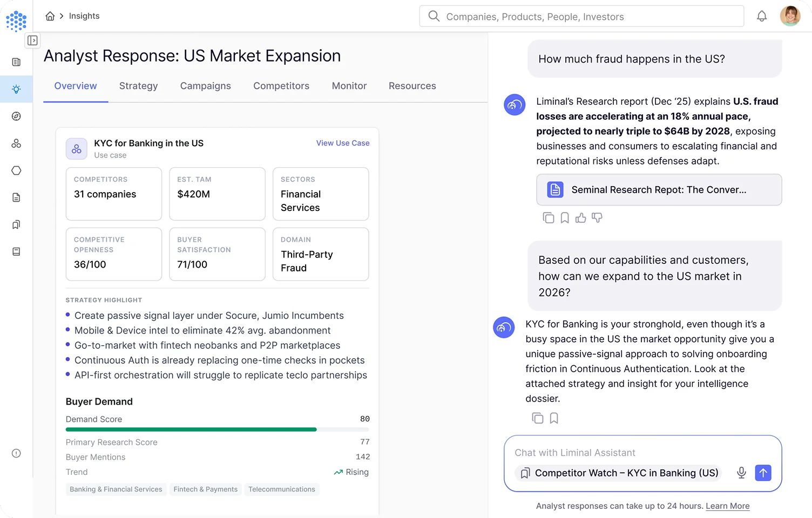Click the bookmark icon in the left sidebar
The width and height of the screenshot is (812, 518).
16,224
